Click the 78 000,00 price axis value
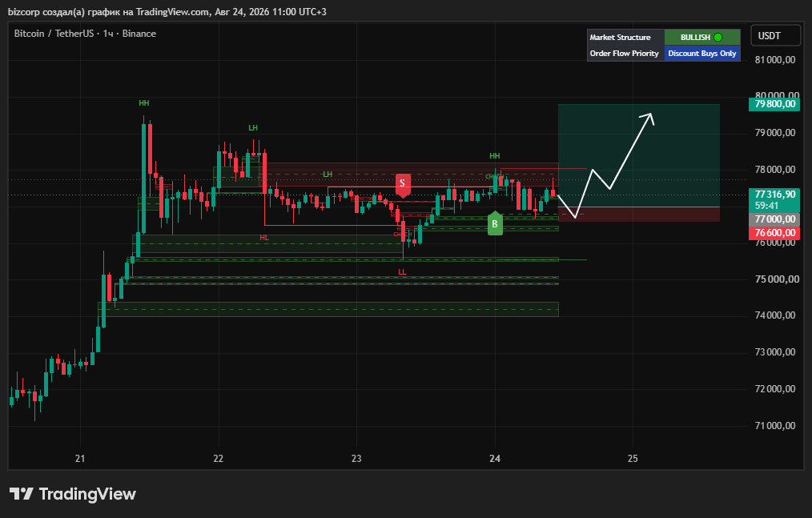The image size is (812, 518). pyautogui.click(x=775, y=170)
